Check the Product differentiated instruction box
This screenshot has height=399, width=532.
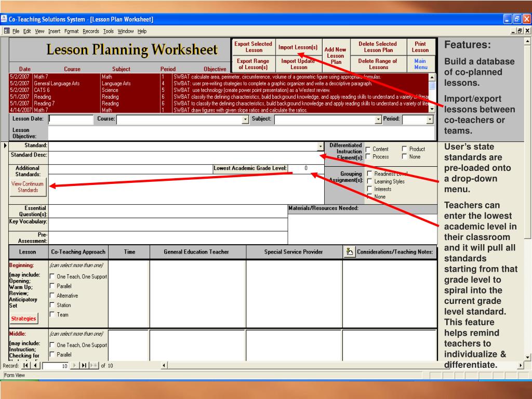pos(404,149)
